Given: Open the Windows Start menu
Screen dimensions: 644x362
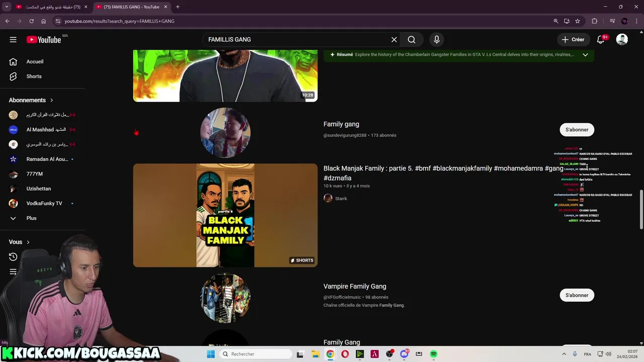Looking at the screenshot, I should (211, 354).
